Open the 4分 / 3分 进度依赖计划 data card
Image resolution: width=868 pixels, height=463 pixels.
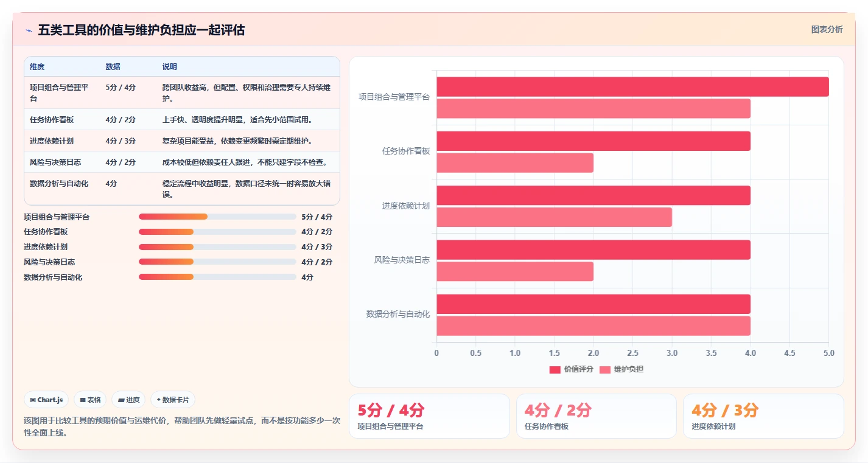[763, 416]
